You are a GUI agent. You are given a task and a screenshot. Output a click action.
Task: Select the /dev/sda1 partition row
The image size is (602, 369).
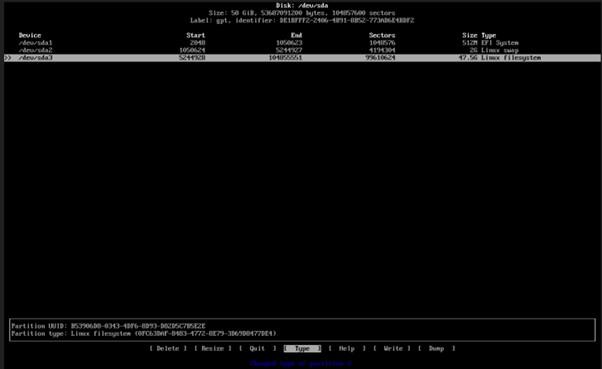click(x=302, y=43)
